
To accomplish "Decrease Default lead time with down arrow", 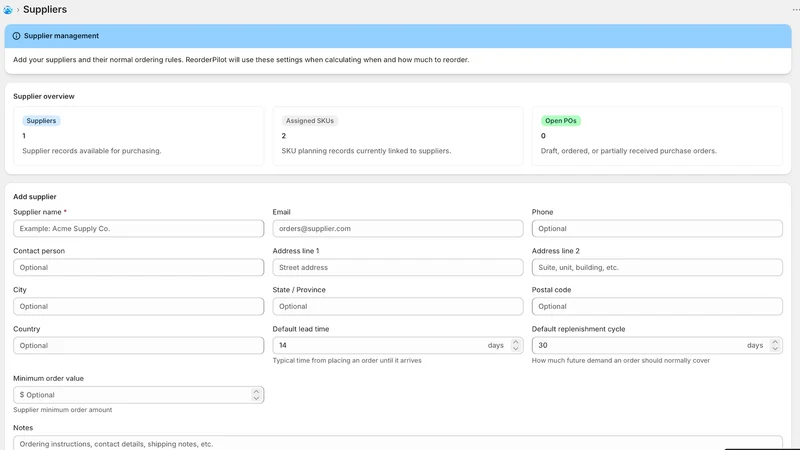I will point(515,349).
